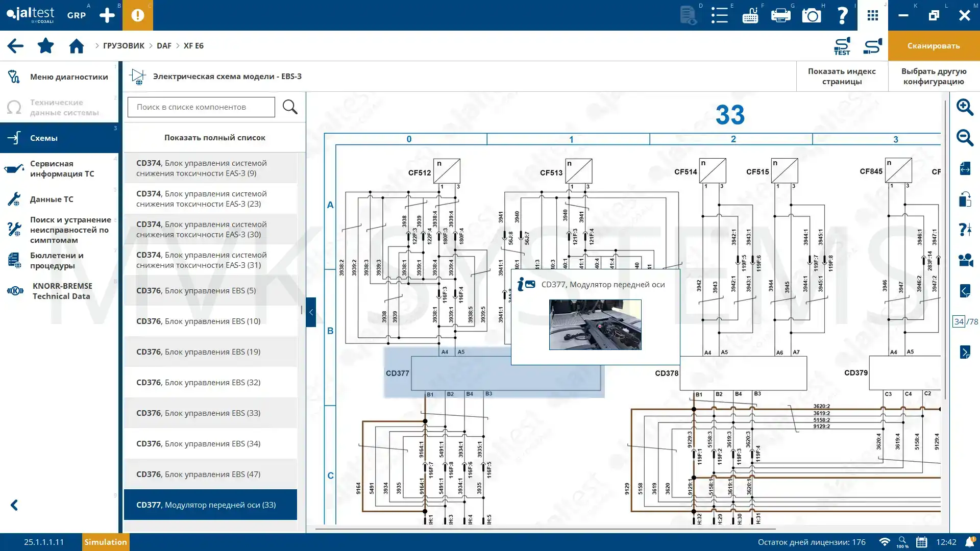Select CD374 EAS-3 (23) list row
This screenshot has width=980, height=551.
point(210,198)
